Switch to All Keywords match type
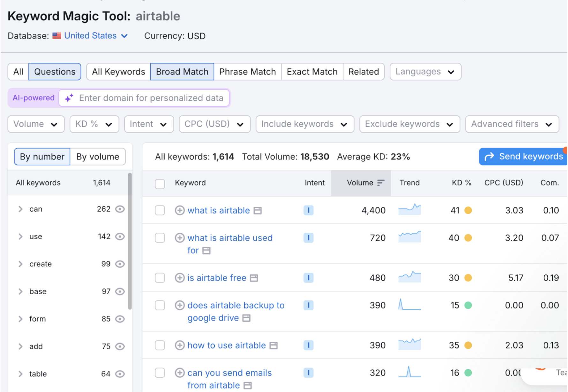The height and width of the screenshot is (392, 568). pos(118,72)
